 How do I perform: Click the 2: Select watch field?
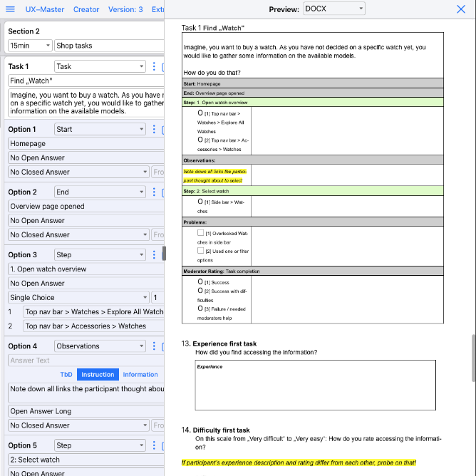tap(86, 460)
